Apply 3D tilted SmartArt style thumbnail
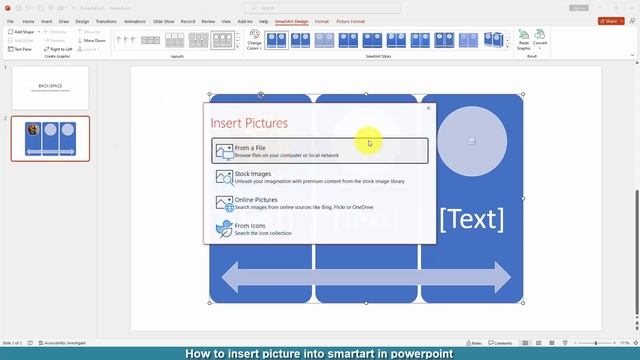 coord(493,40)
